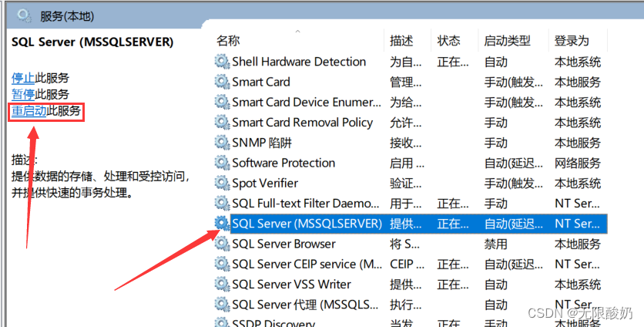Viewport: 644px width, 327px height.
Task: Sort by the 状态 column header
Action: (448, 41)
